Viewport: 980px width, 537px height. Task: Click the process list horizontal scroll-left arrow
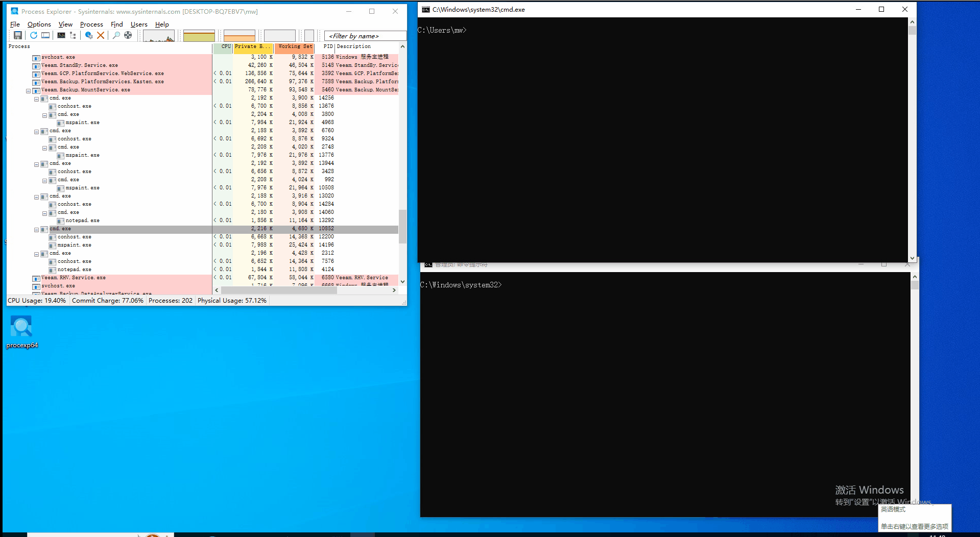(217, 290)
